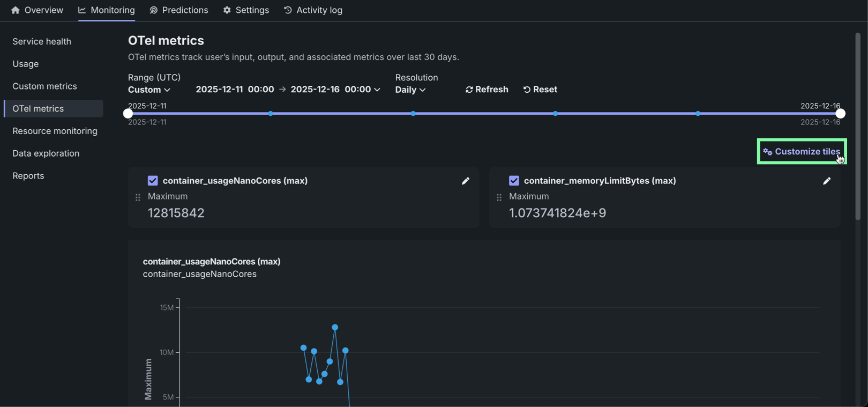
Task: Click the drag handle on container_usageNanoCores tile
Action: tap(138, 197)
